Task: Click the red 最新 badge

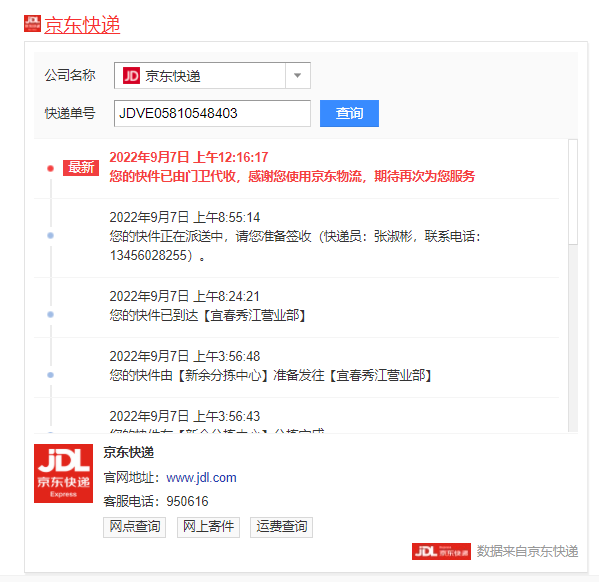Action: (81, 168)
